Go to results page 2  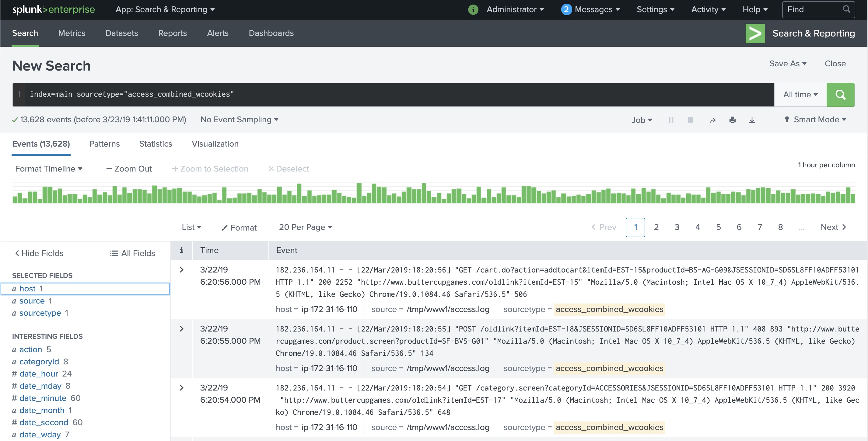656,227
